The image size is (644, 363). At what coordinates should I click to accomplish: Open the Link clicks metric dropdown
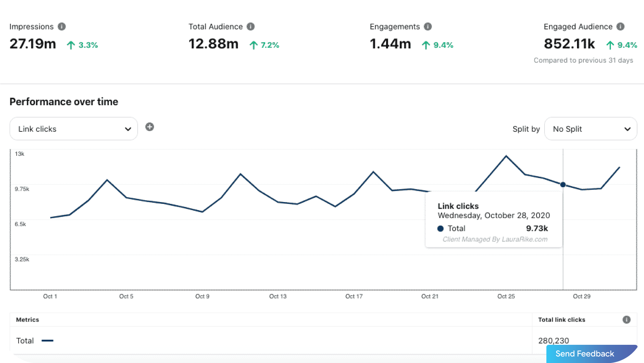click(73, 129)
